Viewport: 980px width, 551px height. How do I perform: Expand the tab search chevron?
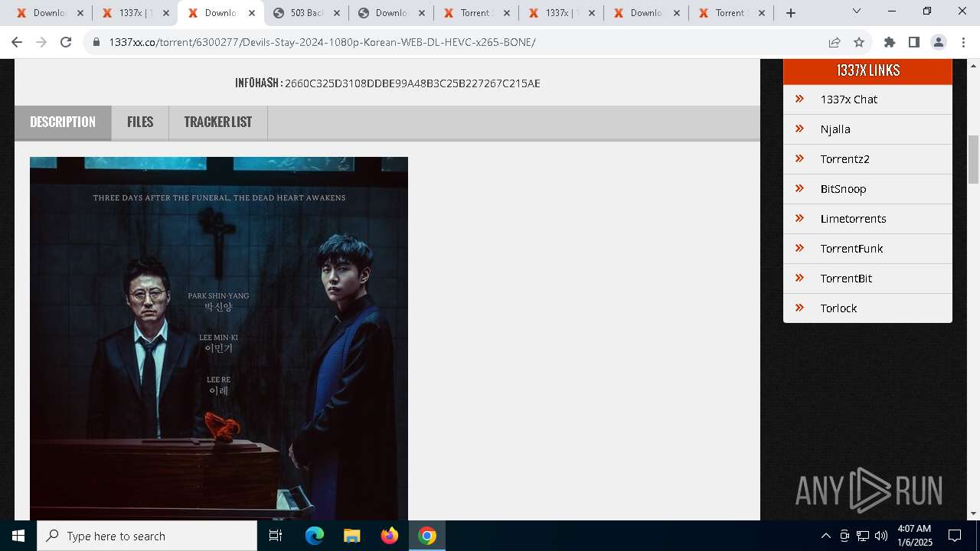(x=857, y=11)
